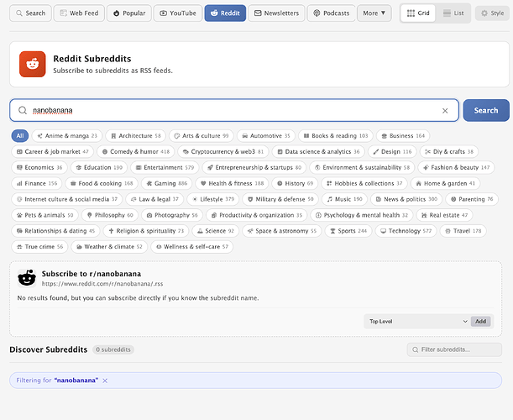Click the blue Search button
513x420 pixels.
486,110
